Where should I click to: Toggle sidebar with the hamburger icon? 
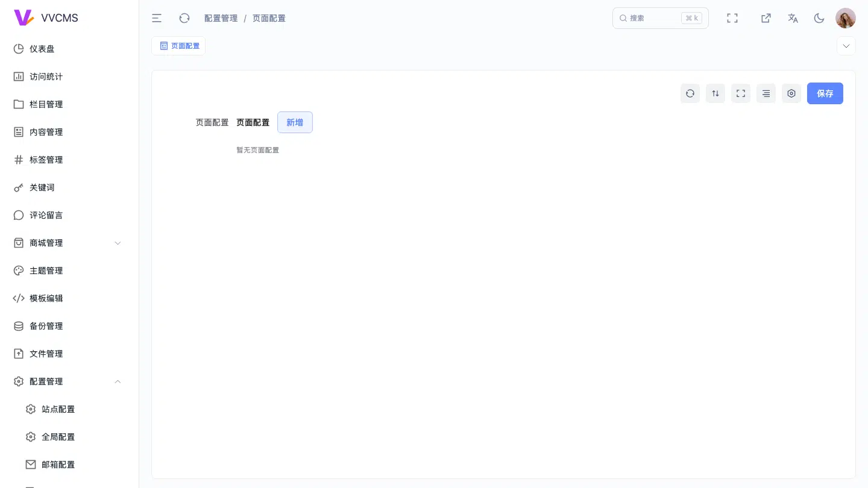(x=157, y=18)
